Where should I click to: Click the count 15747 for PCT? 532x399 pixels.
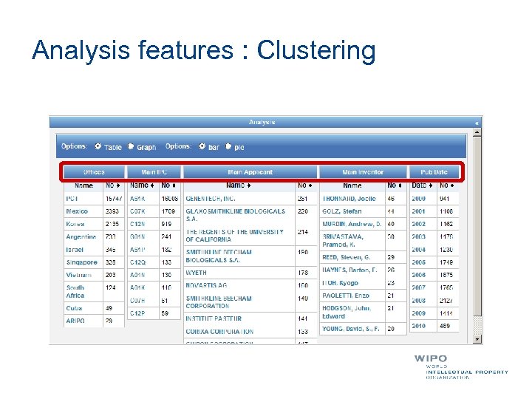click(113, 199)
